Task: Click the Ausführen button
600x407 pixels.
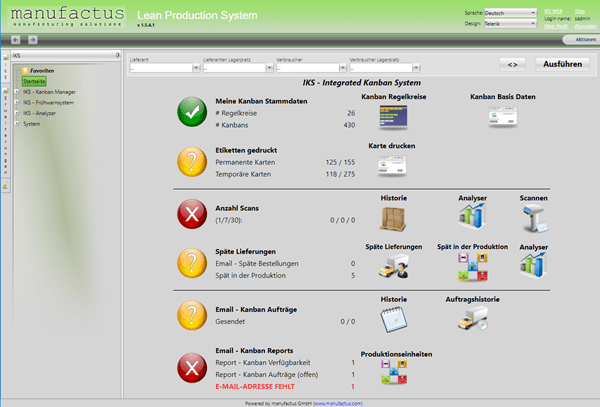Action: [562, 64]
